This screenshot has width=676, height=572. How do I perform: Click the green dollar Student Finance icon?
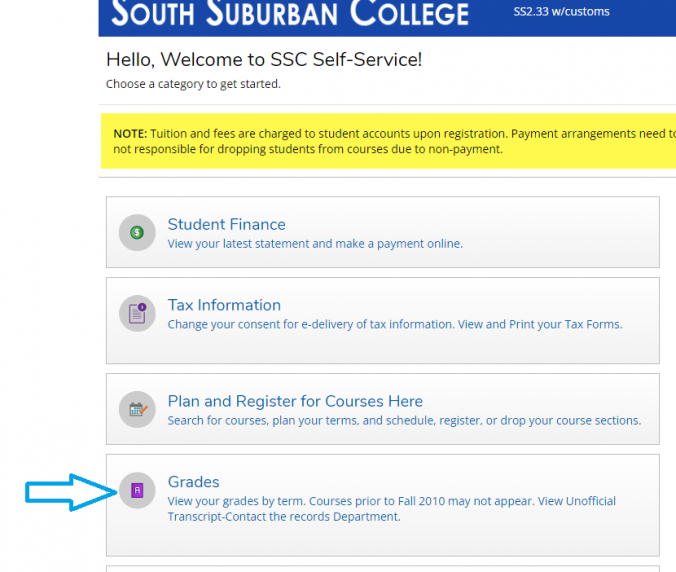137,233
